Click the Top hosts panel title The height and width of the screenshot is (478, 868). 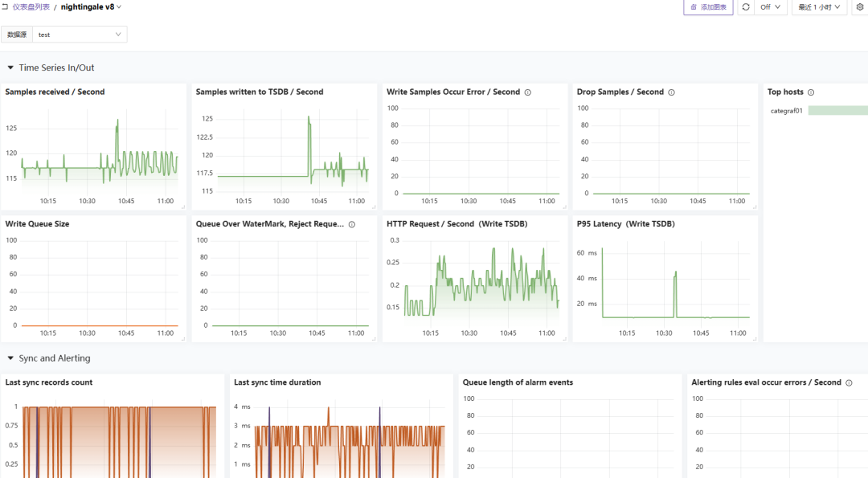tap(785, 92)
